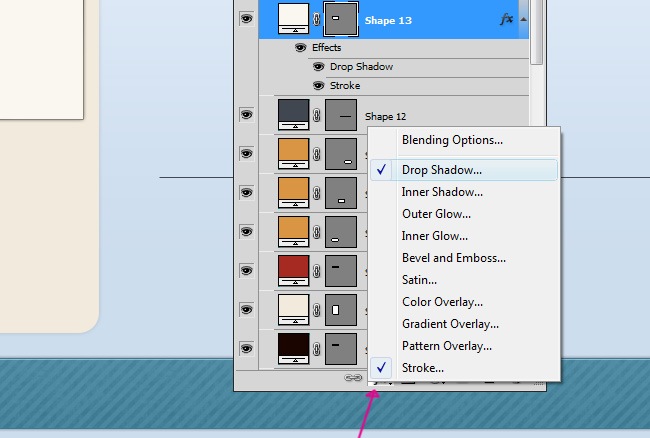Viewport: 650px width, 438px height.
Task: Hide the Shape 12 layer
Action: pos(246,114)
